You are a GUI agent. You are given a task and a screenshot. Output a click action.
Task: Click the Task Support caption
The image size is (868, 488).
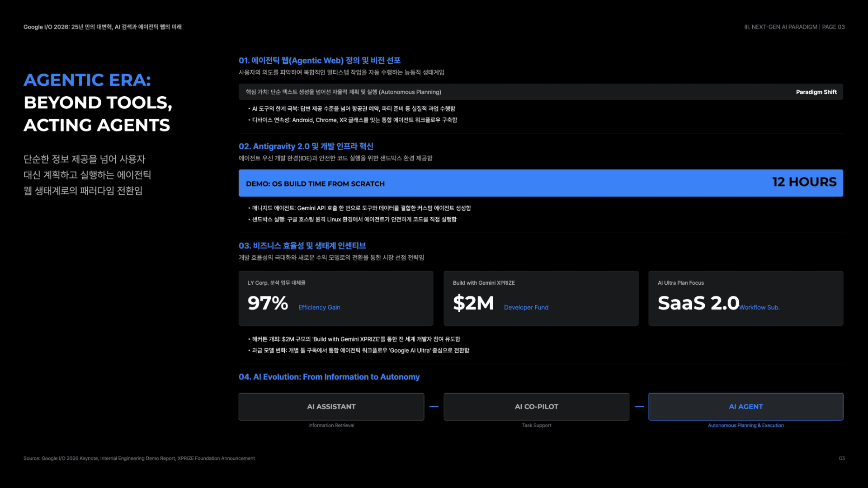(537, 426)
